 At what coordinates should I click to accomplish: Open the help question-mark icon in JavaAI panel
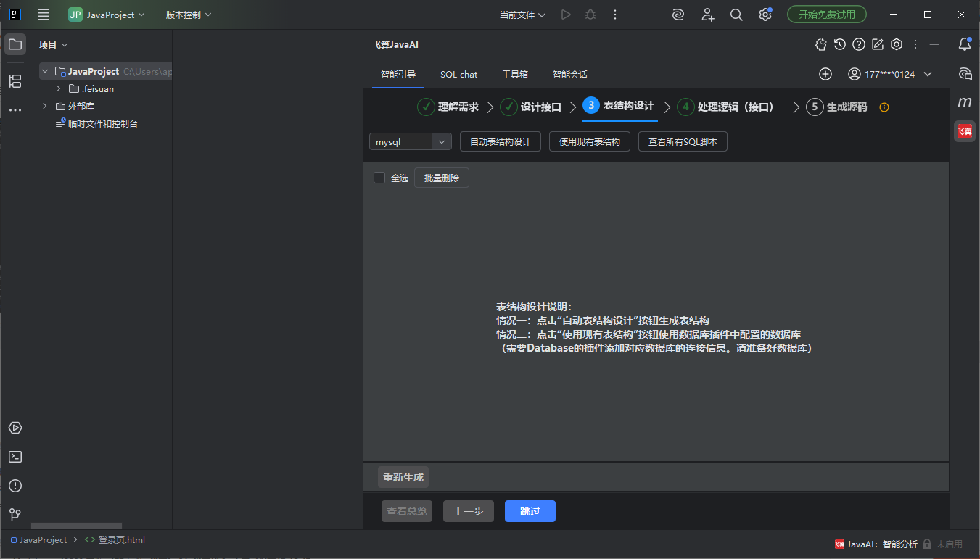(859, 44)
